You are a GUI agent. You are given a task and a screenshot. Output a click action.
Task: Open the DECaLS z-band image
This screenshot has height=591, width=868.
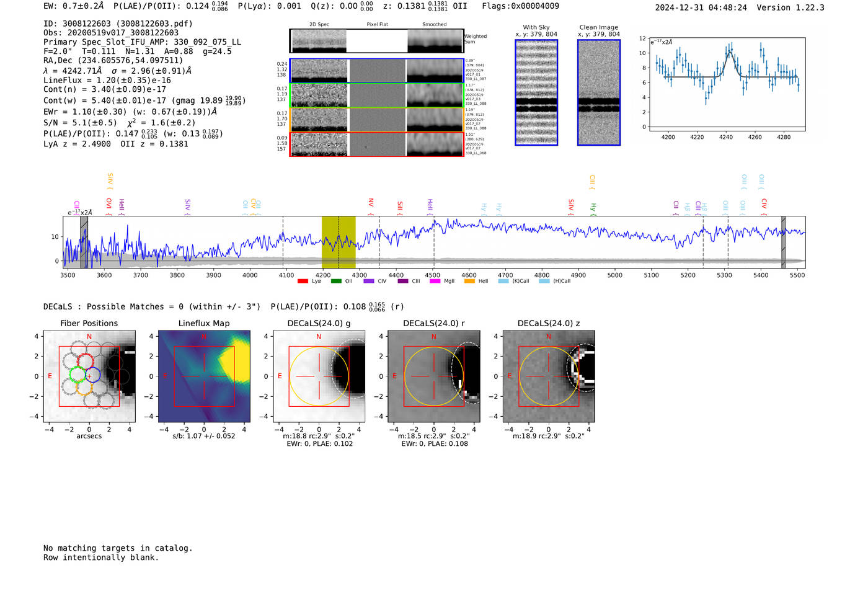tap(549, 376)
